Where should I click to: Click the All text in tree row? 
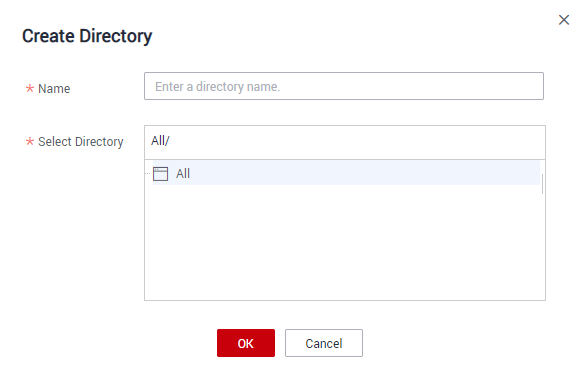[x=183, y=174]
